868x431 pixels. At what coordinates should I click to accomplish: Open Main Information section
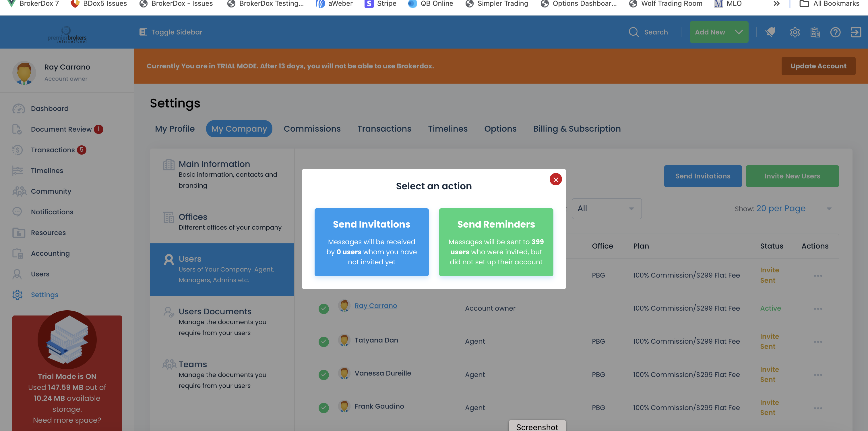(222, 175)
